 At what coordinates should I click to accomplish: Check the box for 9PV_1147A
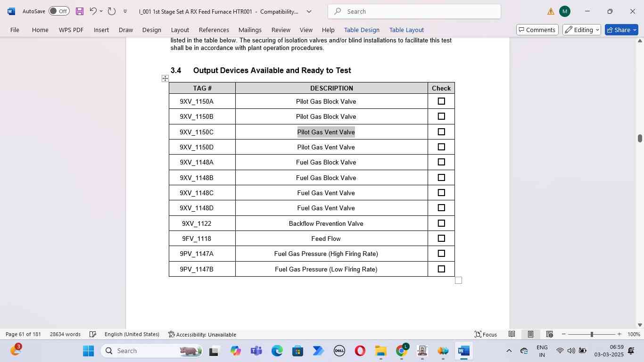pos(441,253)
